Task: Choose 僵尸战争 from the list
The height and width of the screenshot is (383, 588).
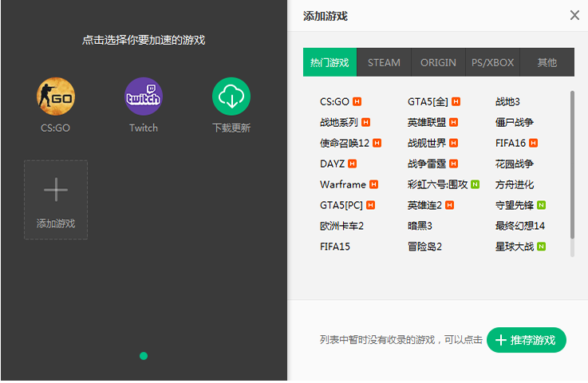Action: click(514, 122)
